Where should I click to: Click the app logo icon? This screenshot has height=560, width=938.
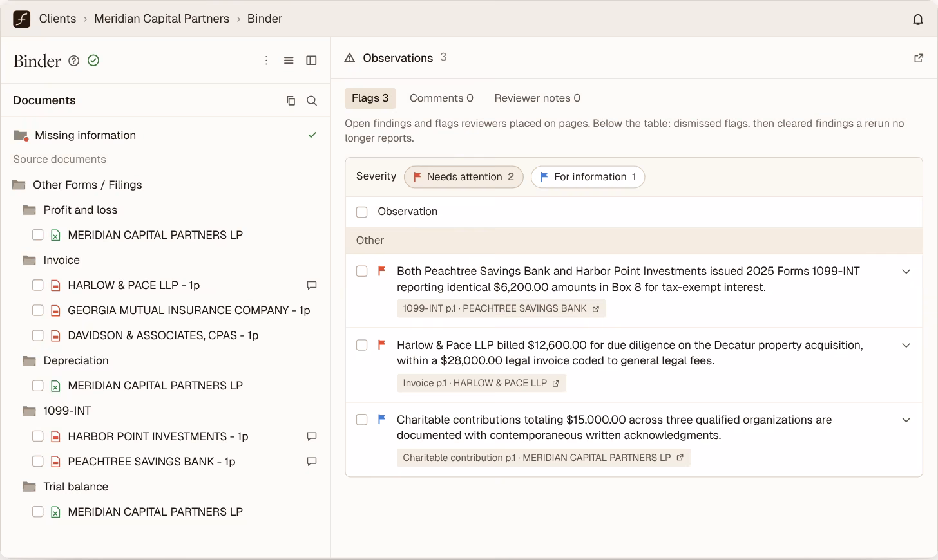(x=21, y=19)
